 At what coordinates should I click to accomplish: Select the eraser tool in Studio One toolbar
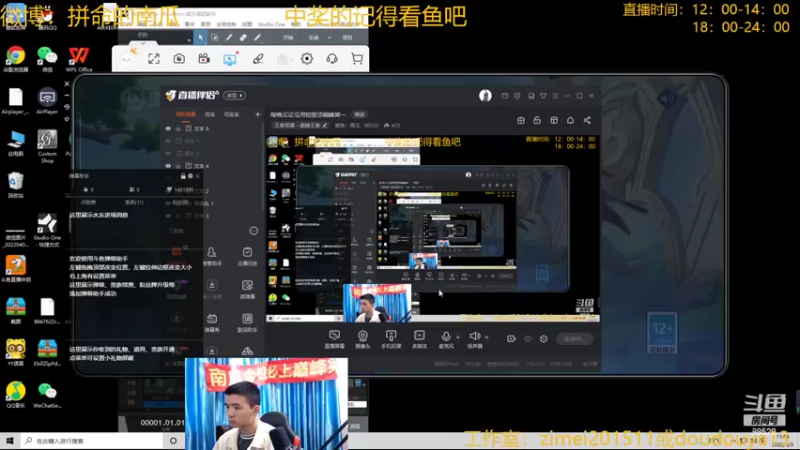coord(243,37)
